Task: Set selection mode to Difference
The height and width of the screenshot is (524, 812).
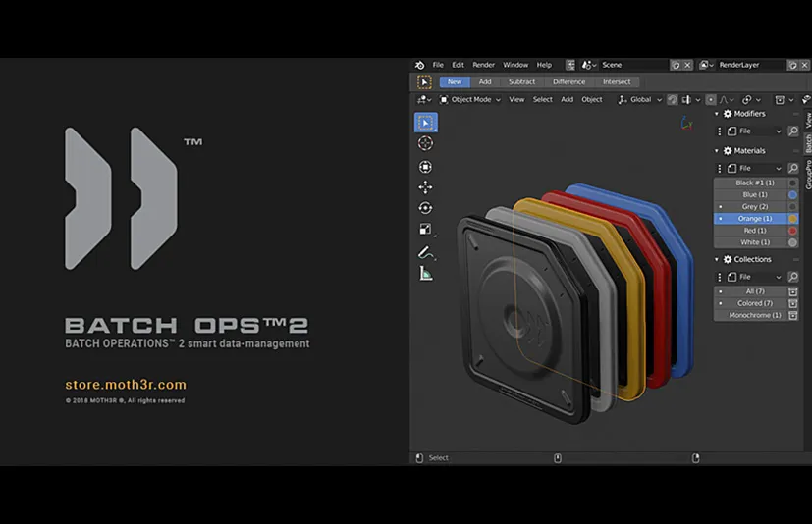Action: tap(569, 81)
